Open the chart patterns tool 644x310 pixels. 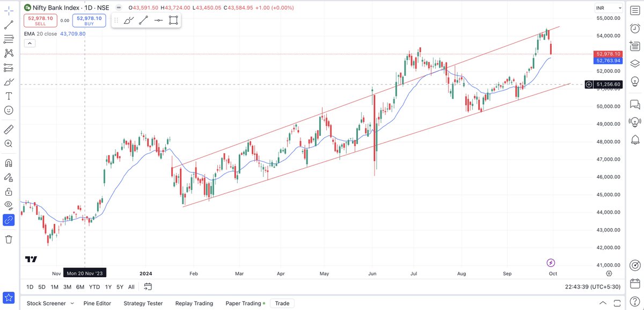pyautogui.click(x=9, y=53)
